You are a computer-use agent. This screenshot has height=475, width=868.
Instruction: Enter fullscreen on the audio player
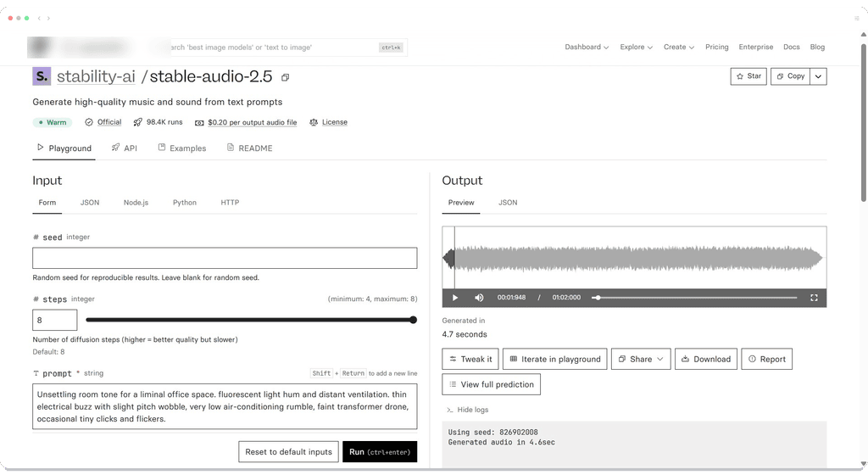point(814,298)
